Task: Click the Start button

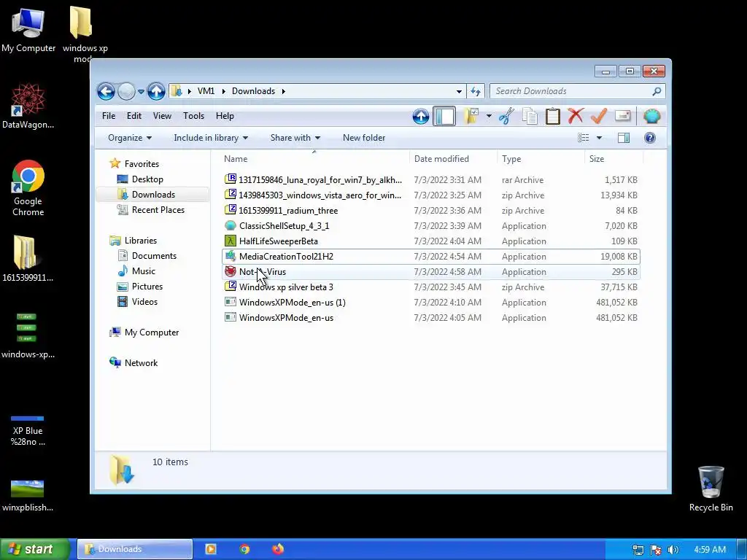Action: (35, 549)
